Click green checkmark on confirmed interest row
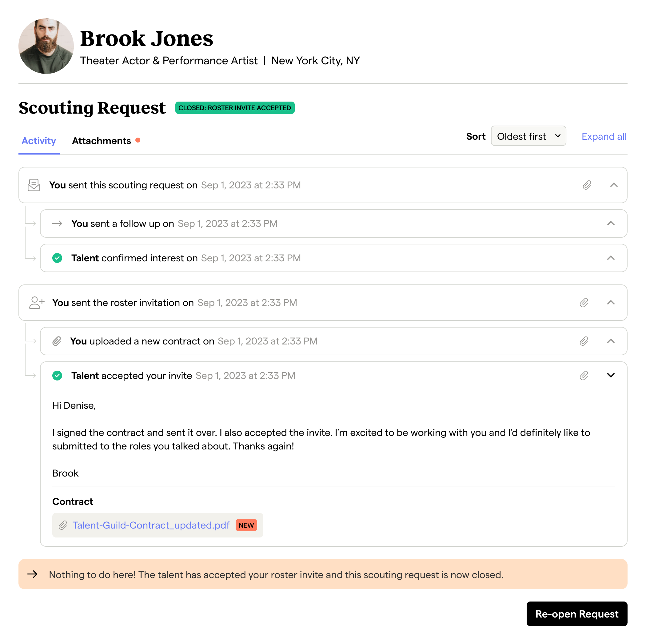Image resolution: width=646 pixels, height=644 pixels. (57, 258)
